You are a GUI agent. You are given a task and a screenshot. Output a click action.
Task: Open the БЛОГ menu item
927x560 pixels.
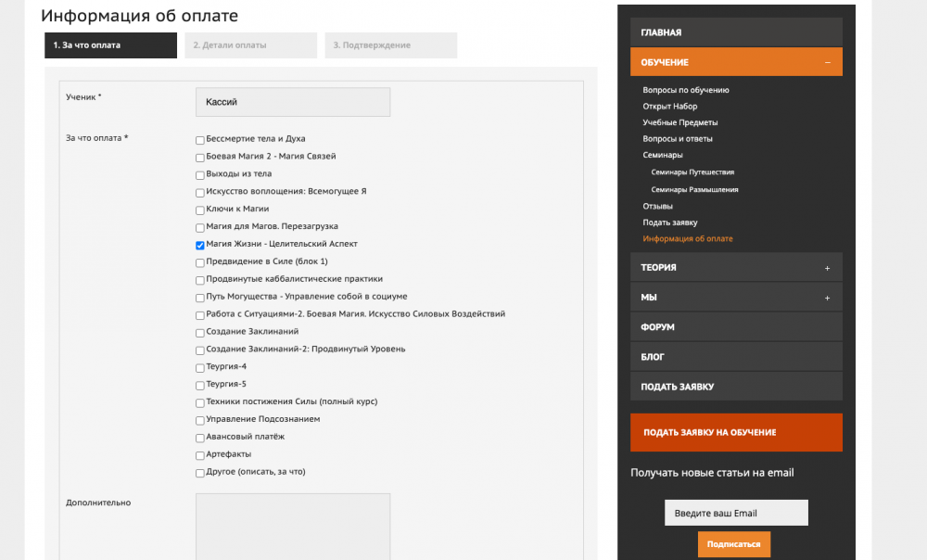point(735,357)
